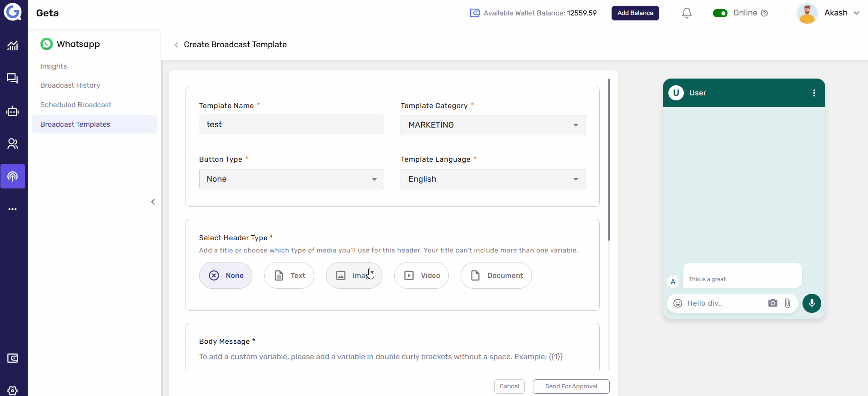Open the Template Category dropdown

[493, 125]
